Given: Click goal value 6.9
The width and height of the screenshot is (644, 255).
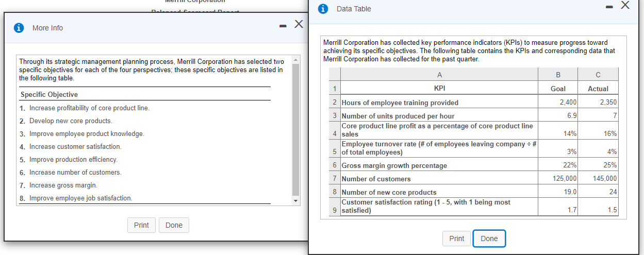Looking at the screenshot, I should 572,116.
